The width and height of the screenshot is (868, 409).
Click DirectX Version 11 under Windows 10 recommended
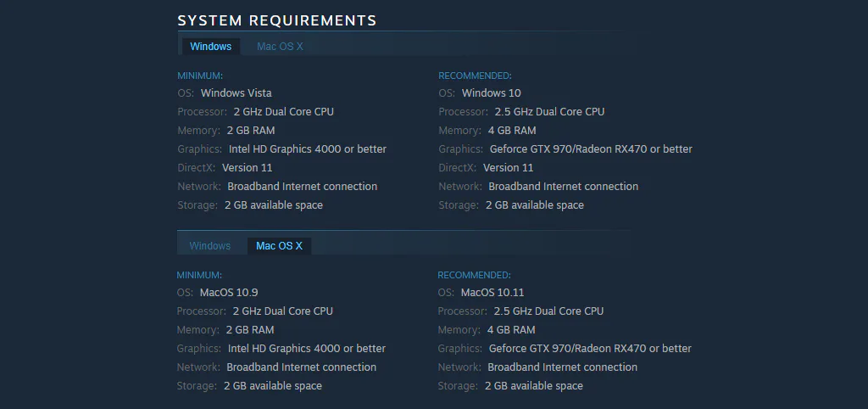tap(509, 167)
